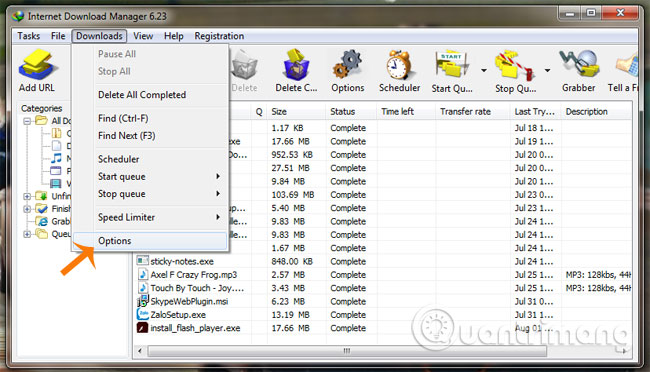Viewport: 650px width, 372px height.
Task: Click the Internet Download Manager title bar icon
Action: click(x=18, y=16)
